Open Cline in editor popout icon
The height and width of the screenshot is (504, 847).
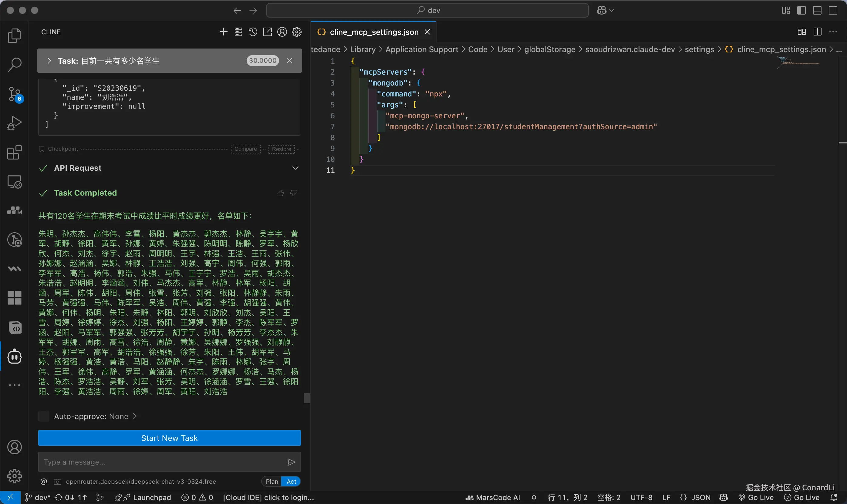(267, 32)
